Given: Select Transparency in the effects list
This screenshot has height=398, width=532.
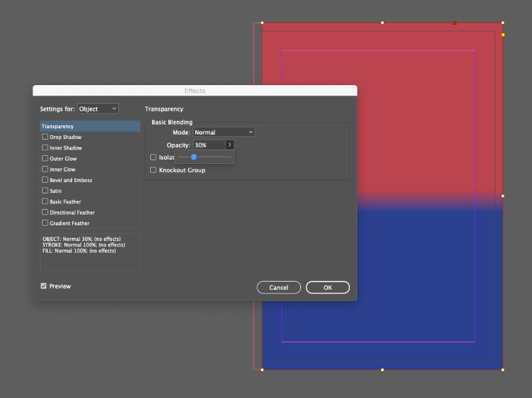Looking at the screenshot, I should point(90,126).
